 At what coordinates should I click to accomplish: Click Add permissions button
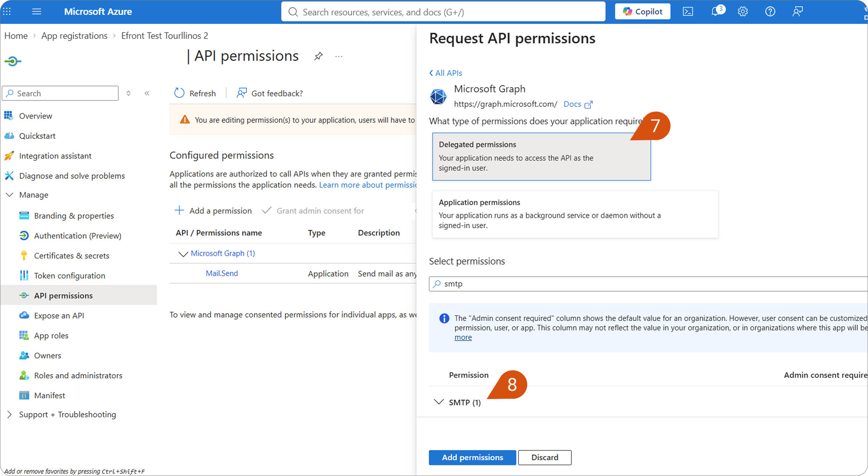[472, 457]
